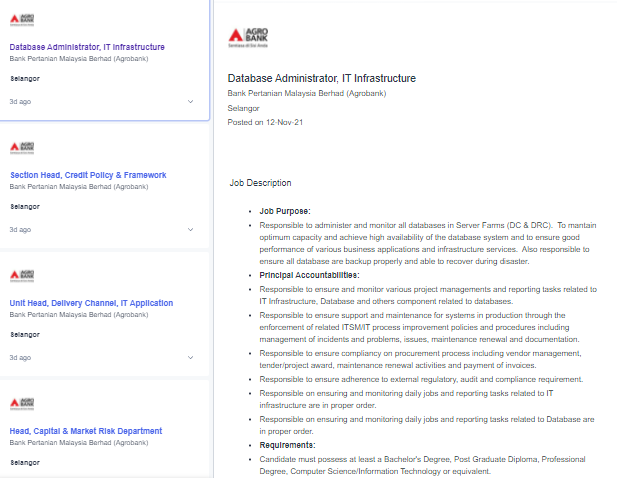Expand the Unit Head, Delivery Channel card chevron
617x478 pixels.
coord(190,357)
